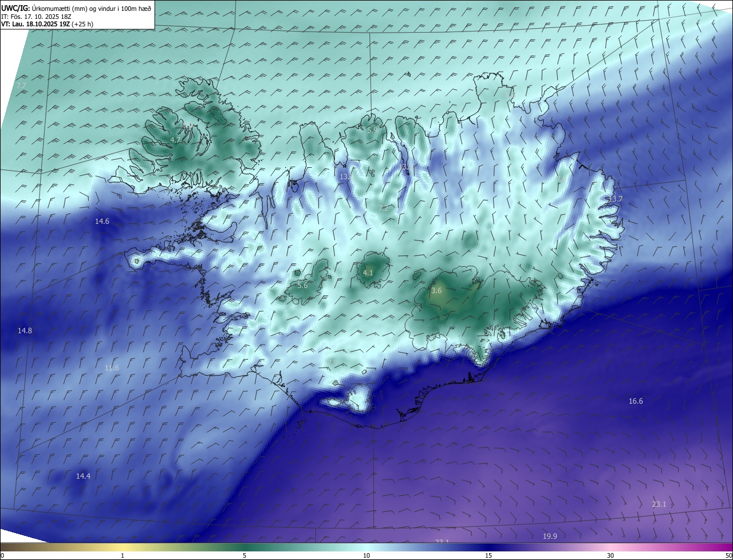This screenshot has height=560, width=733.
Task: Click the 14.8 value on the map
Action: click(25, 330)
